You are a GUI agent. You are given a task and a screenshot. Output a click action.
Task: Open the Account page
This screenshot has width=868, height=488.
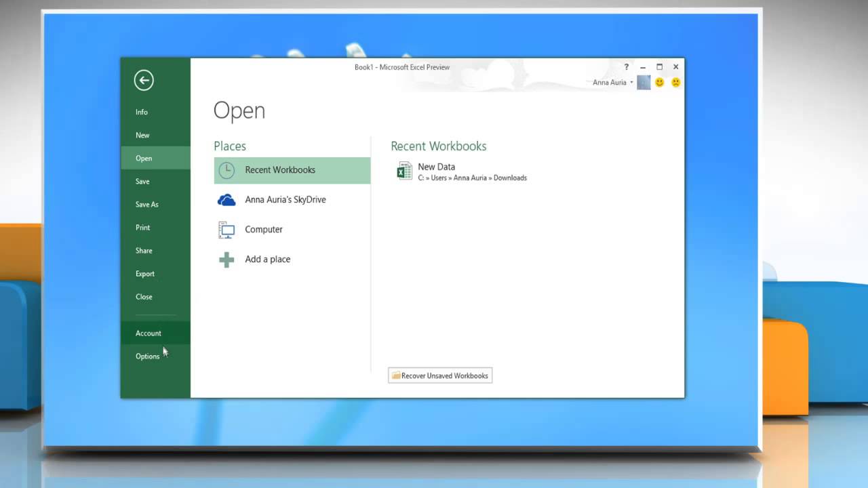pos(155,333)
